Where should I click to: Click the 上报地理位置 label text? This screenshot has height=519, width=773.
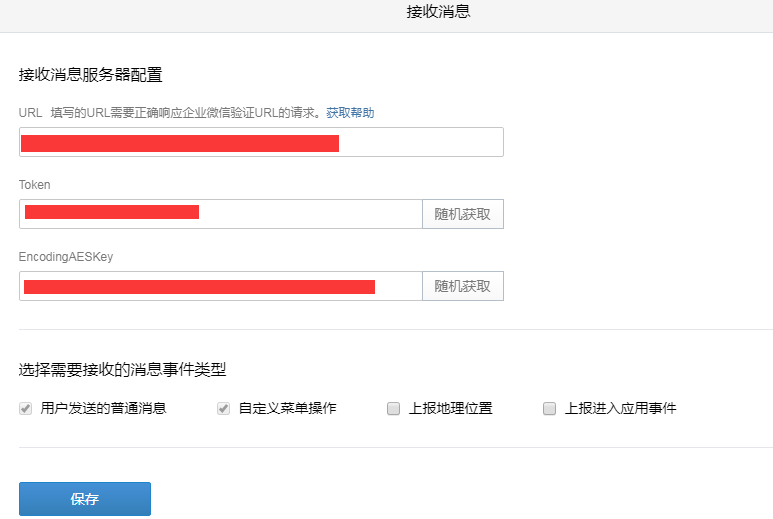tap(450, 409)
